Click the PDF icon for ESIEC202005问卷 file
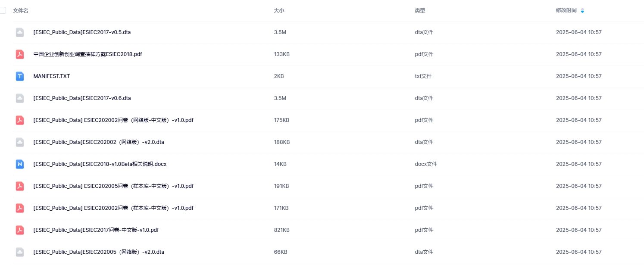Viewport: 644px width, 265px height. [20, 186]
